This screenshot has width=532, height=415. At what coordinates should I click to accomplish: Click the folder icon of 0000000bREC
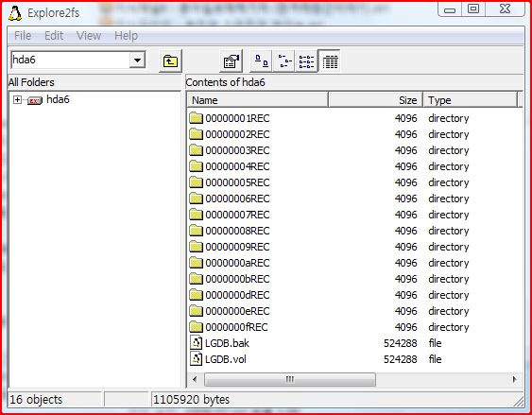point(196,279)
